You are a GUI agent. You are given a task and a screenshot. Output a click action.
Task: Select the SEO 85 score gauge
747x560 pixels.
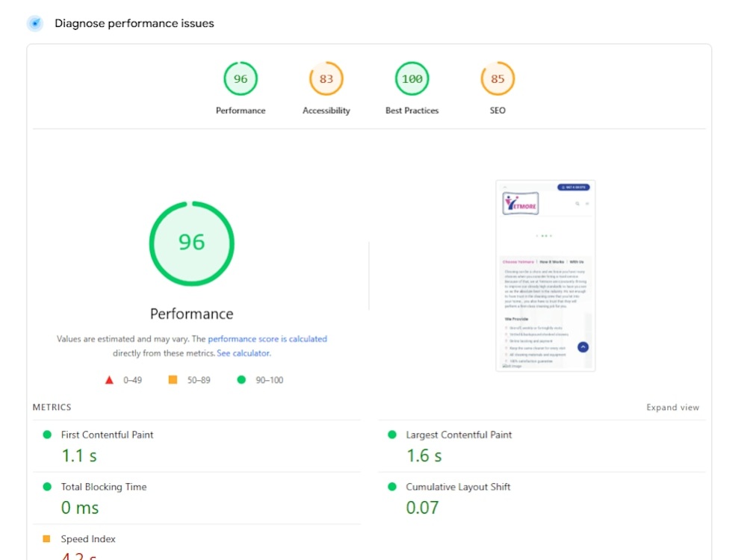[498, 78]
